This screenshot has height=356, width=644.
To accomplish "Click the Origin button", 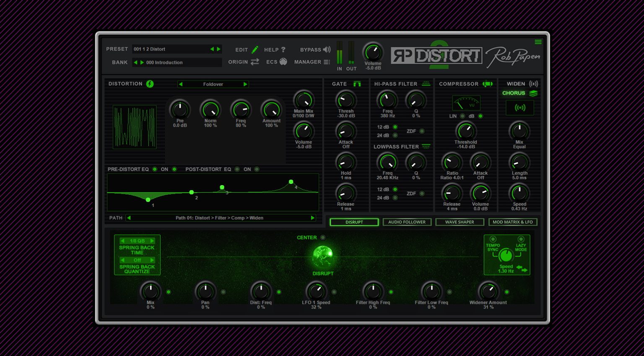I will pos(243,62).
